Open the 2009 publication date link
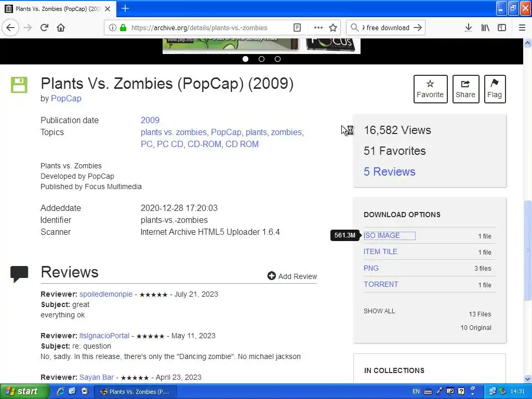 [x=150, y=120]
